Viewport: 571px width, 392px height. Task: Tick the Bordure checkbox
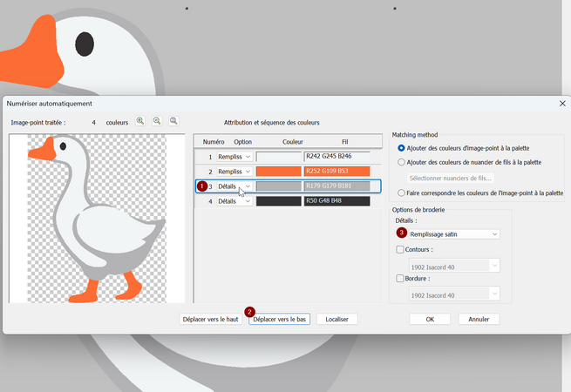[x=401, y=279]
